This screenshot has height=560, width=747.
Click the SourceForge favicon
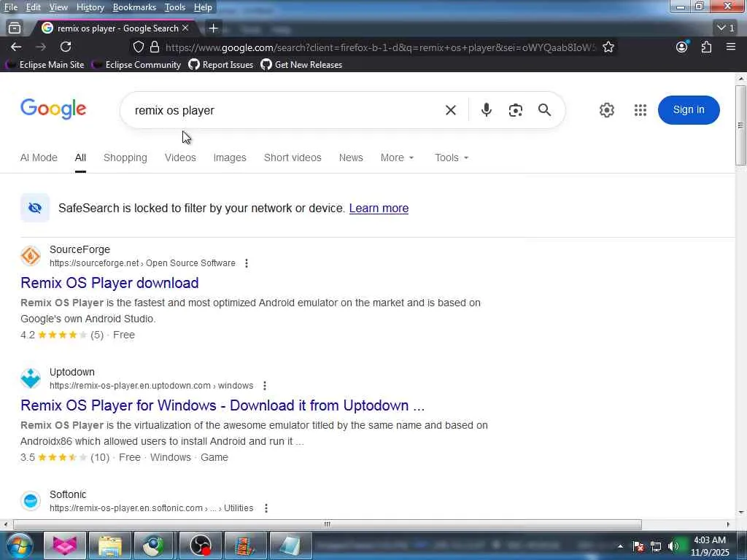coord(31,256)
